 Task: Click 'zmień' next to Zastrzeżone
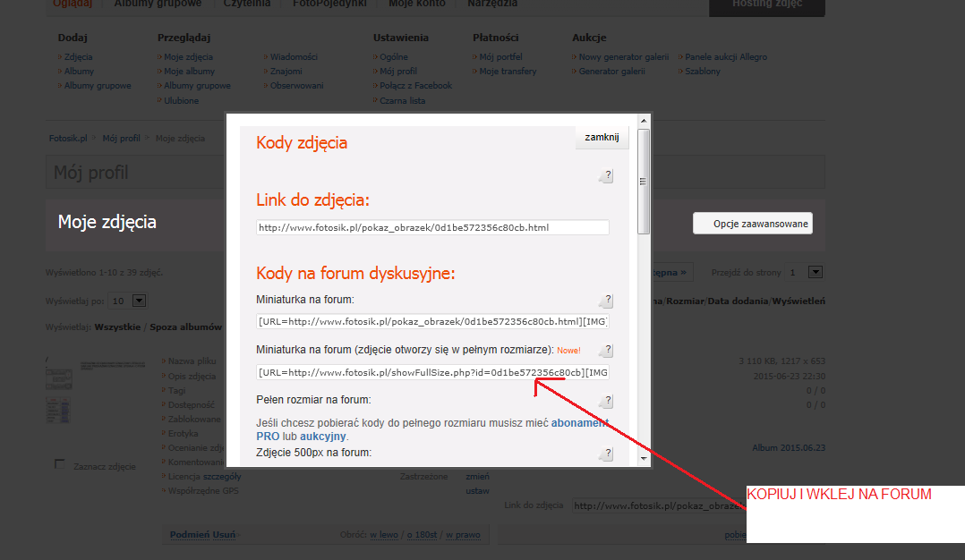coord(478,477)
